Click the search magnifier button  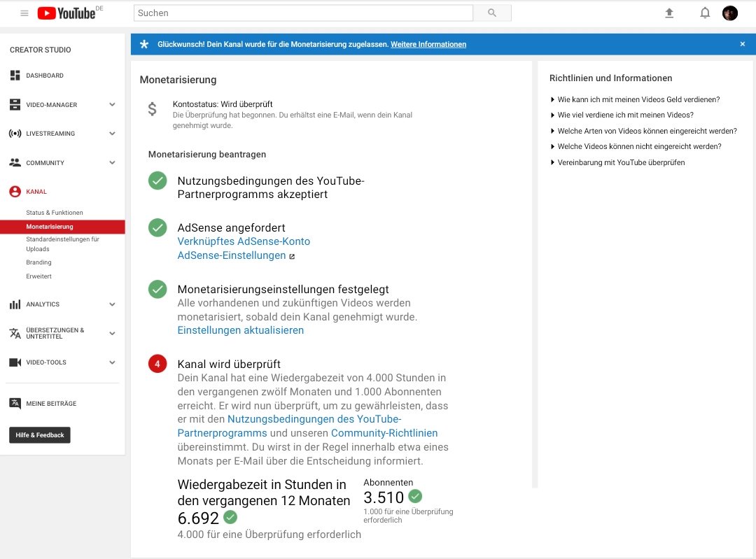pos(492,13)
